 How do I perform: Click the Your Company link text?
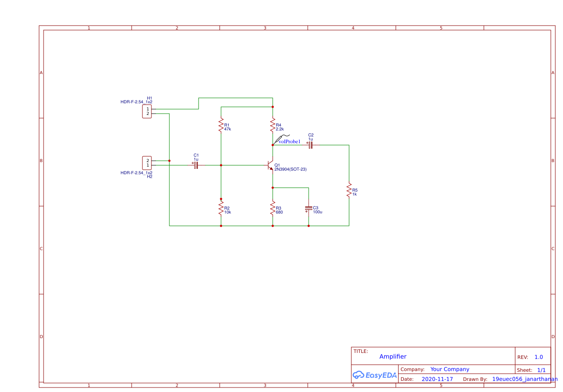pyautogui.click(x=451, y=369)
